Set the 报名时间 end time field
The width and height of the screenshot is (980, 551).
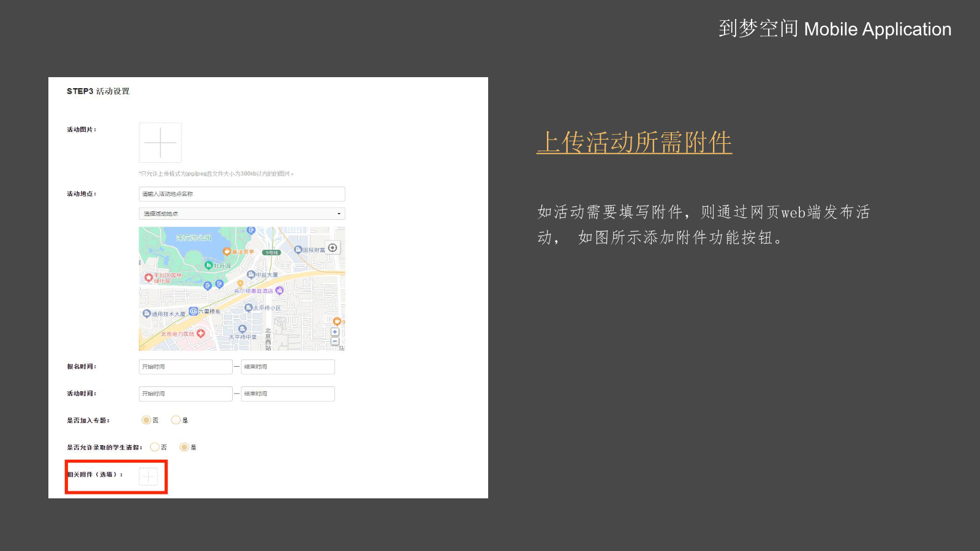[288, 367]
